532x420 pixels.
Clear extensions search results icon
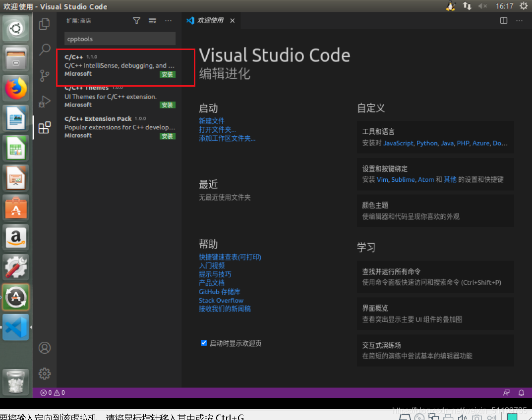point(152,21)
